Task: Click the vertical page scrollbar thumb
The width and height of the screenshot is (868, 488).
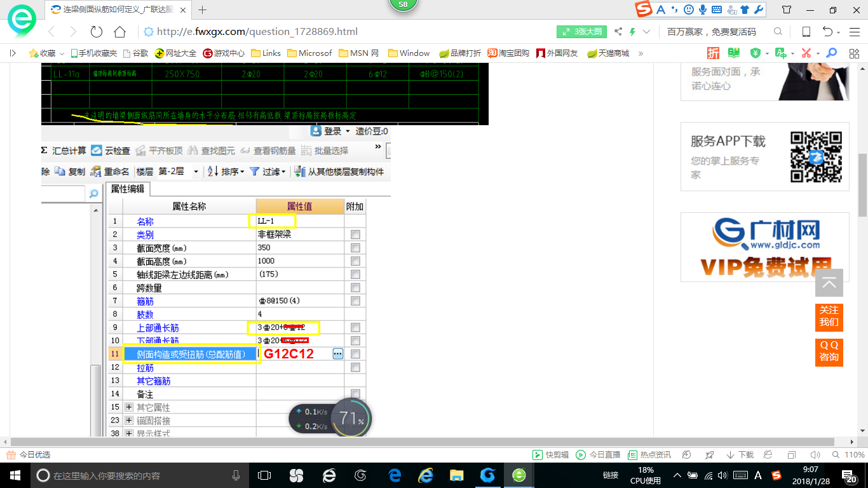Action: 862,185
